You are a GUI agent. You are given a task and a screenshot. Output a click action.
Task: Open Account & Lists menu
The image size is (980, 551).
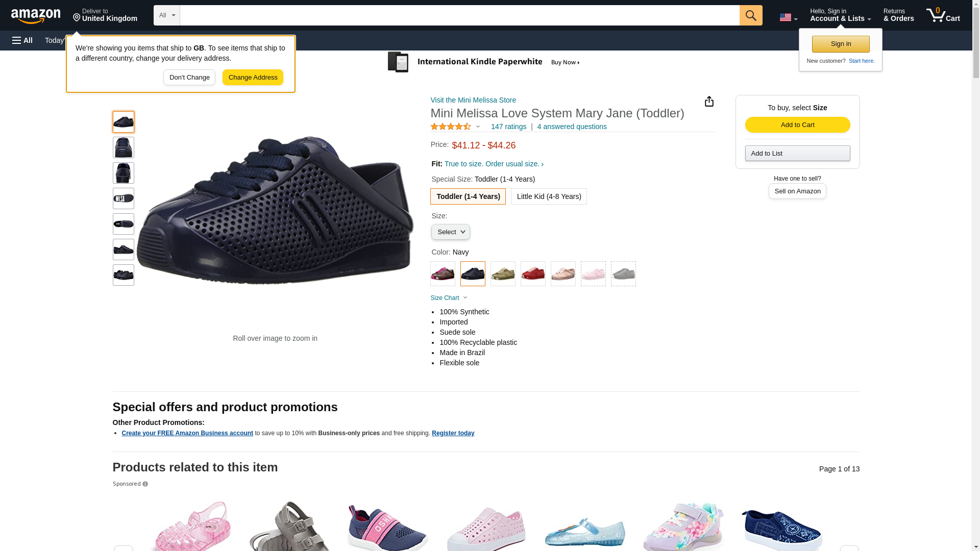840,15
